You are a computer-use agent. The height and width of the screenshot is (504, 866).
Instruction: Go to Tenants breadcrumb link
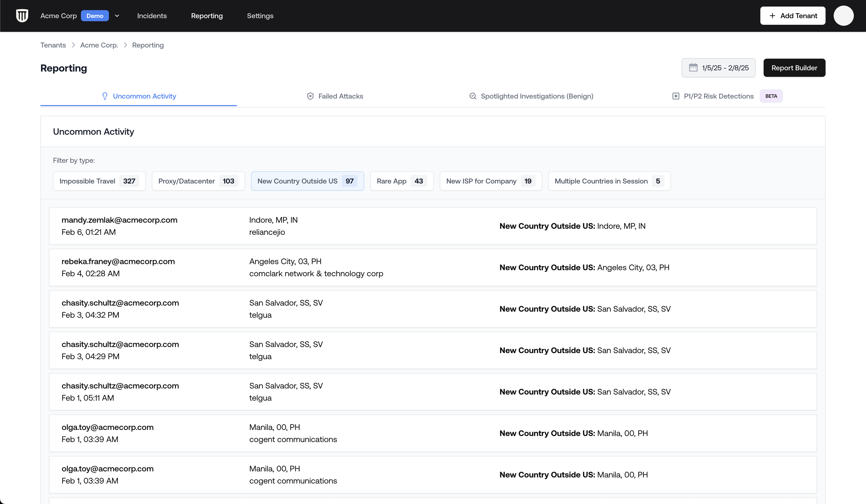(53, 45)
